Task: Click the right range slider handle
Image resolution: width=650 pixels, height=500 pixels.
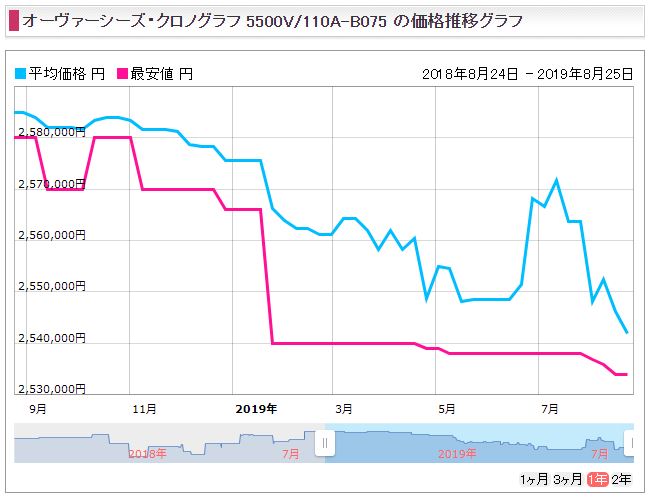Action: [630, 443]
